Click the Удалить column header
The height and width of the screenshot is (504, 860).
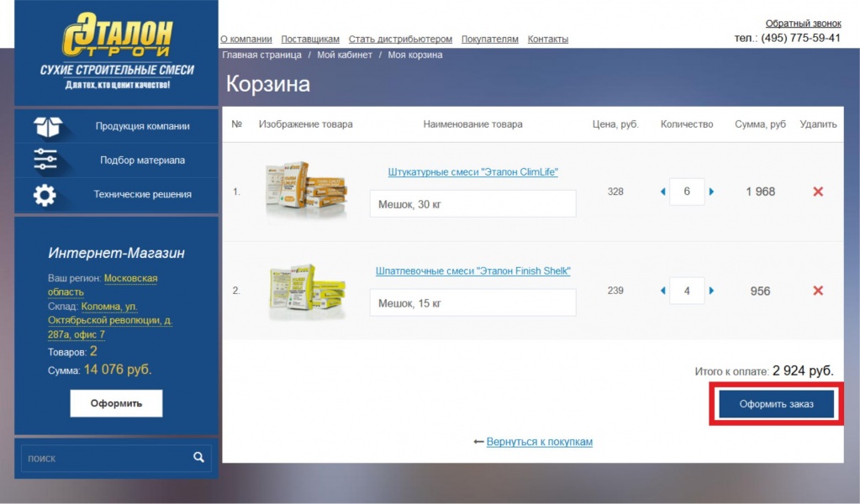coord(818,124)
